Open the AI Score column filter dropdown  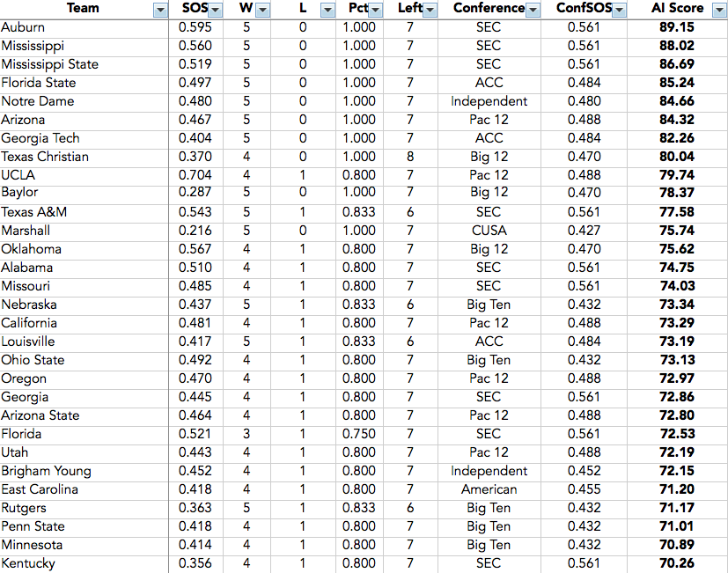click(x=719, y=10)
